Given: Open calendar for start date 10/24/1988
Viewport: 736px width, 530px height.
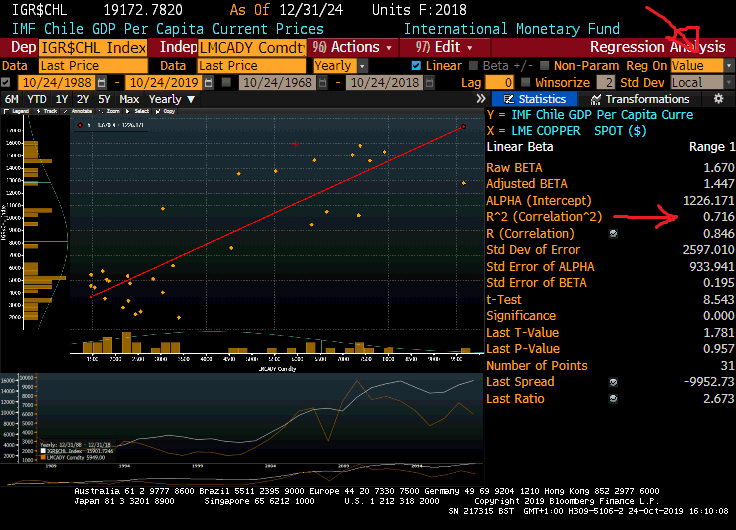Looking at the screenshot, I should click(x=101, y=83).
